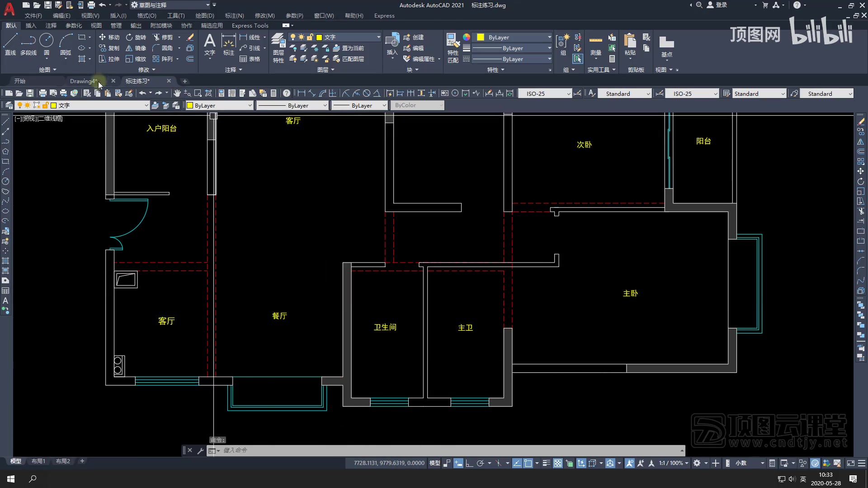Select the Line (直线) draw tool
Viewport: 868px width, 488px height.
[10, 44]
